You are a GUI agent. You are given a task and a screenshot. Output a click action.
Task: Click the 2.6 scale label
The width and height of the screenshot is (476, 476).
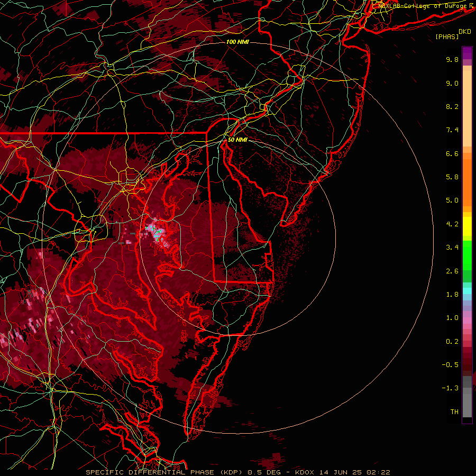[x=452, y=271]
